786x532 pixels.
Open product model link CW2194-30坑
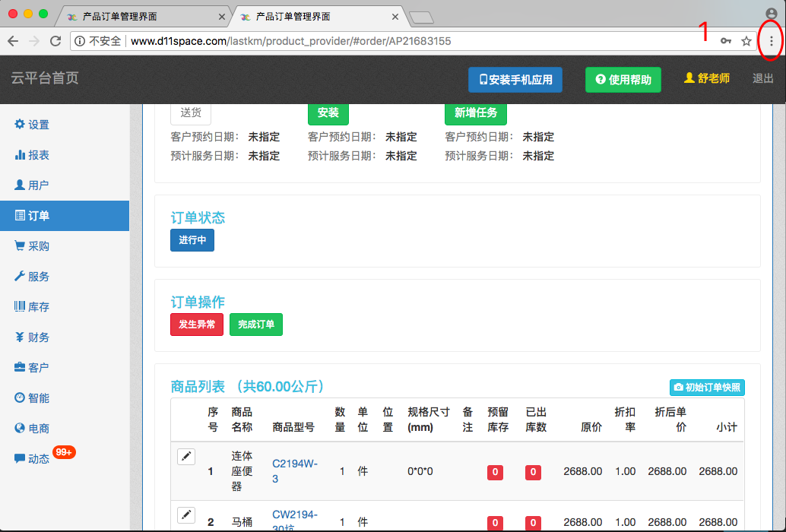point(295,521)
